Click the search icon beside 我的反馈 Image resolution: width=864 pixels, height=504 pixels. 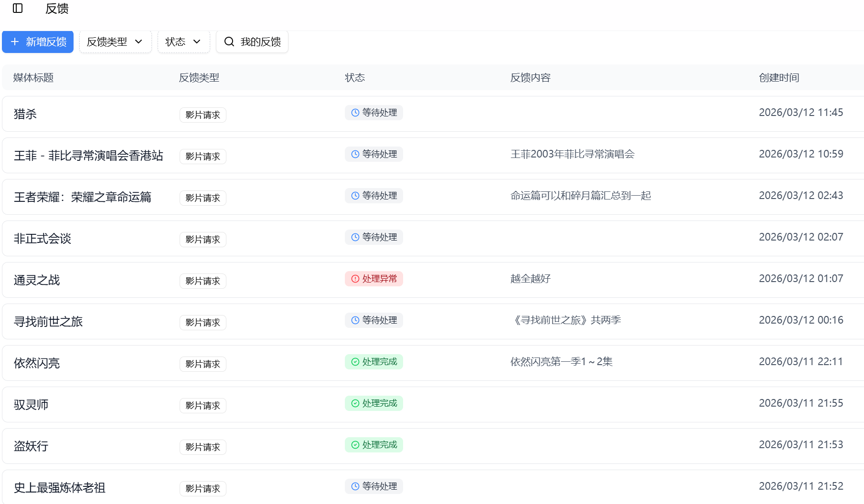[229, 42]
